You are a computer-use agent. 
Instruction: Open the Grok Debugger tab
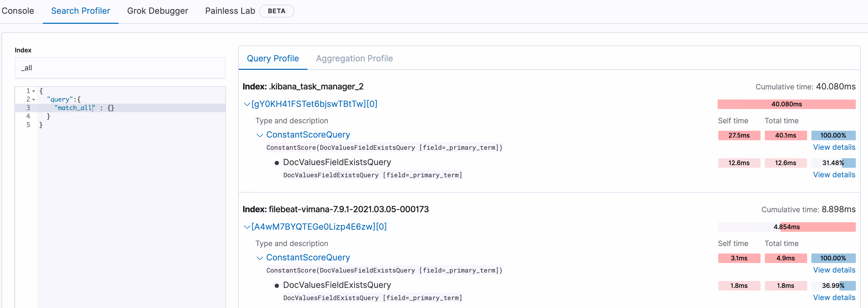pyautogui.click(x=157, y=10)
